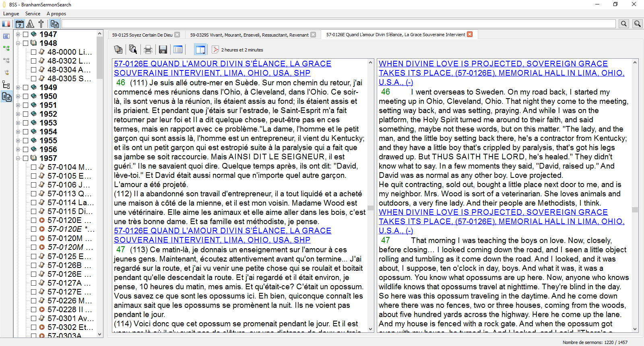Image resolution: width=644 pixels, height=346 pixels.
Task: Click the bilingual documents icon in top toolbar
Action: (55, 24)
